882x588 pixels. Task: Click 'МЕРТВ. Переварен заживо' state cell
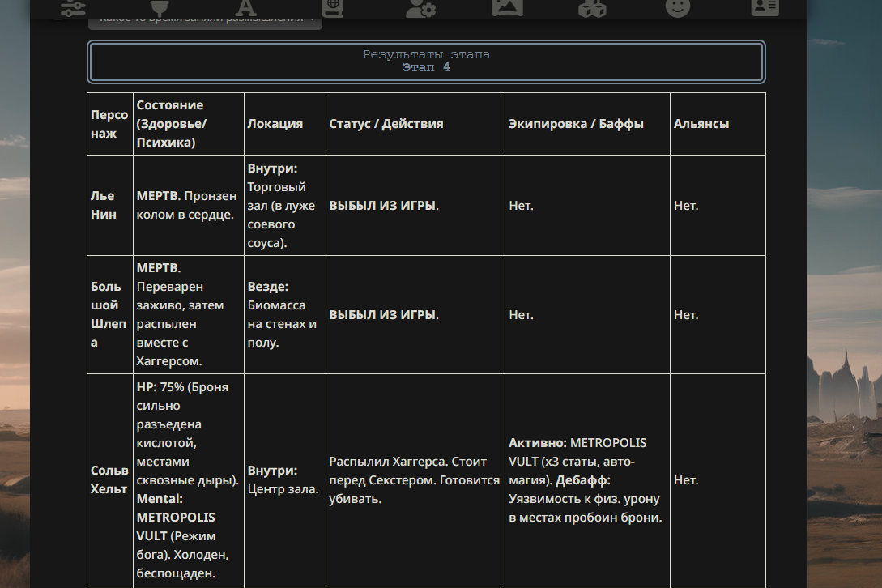coord(189,314)
